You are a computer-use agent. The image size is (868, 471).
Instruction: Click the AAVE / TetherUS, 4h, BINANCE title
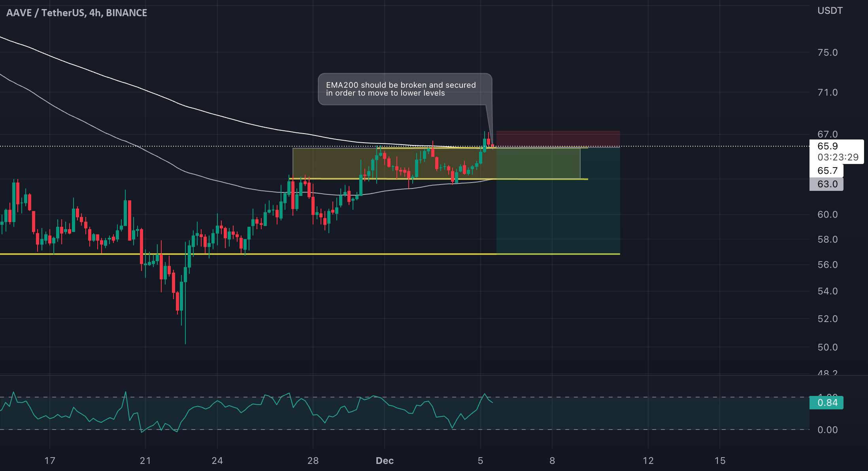point(77,13)
